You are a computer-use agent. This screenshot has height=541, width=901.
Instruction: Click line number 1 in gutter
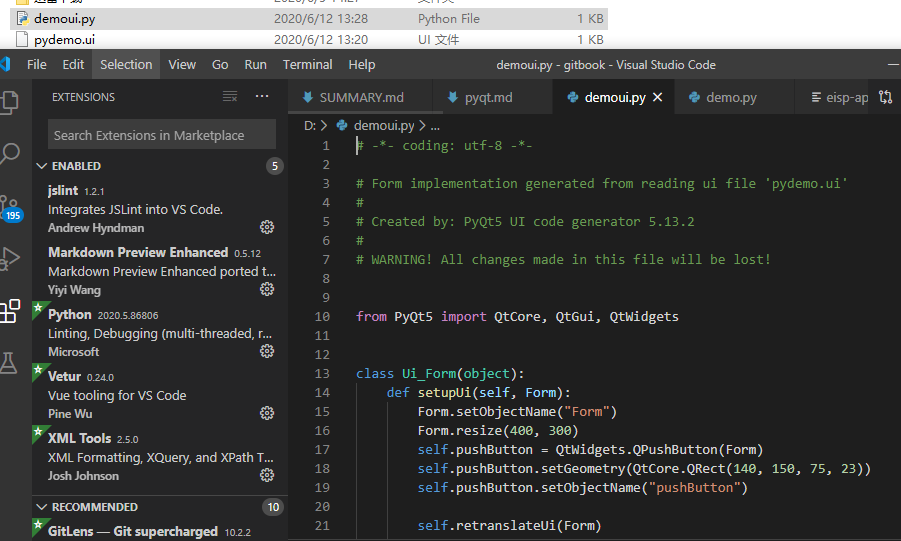tap(326, 146)
